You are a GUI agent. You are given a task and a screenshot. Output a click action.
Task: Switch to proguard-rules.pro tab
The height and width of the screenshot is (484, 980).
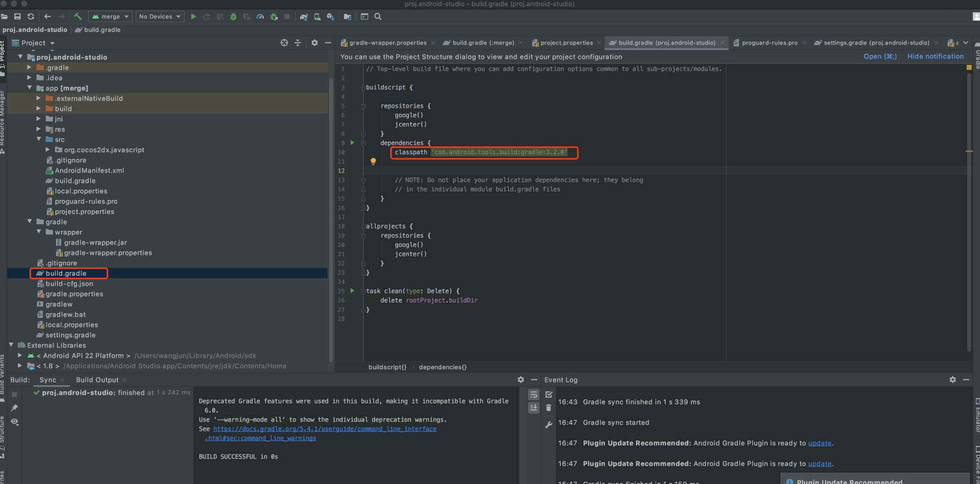coord(769,43)
